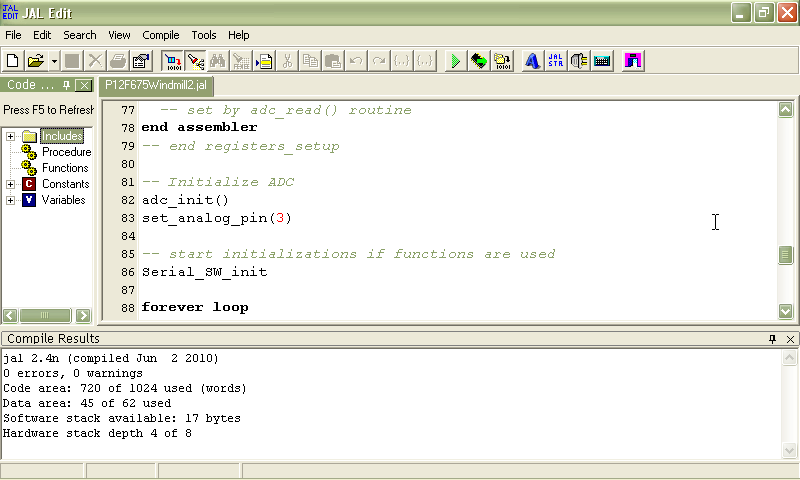This screenshot has height=480, width=800.
Task: Switch to the P12F675Windmill2.jal tab
Action: (155, 86)
